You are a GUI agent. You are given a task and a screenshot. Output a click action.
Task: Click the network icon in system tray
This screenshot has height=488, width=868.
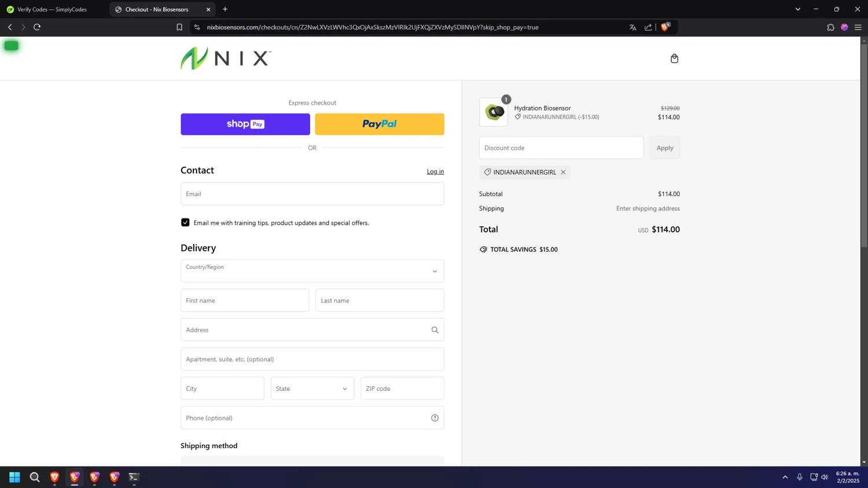click(x=814, y=477)
